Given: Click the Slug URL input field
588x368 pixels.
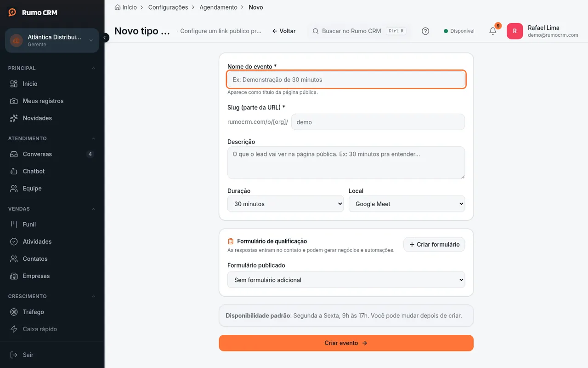Looking at the screenshot, I should 378,122.
